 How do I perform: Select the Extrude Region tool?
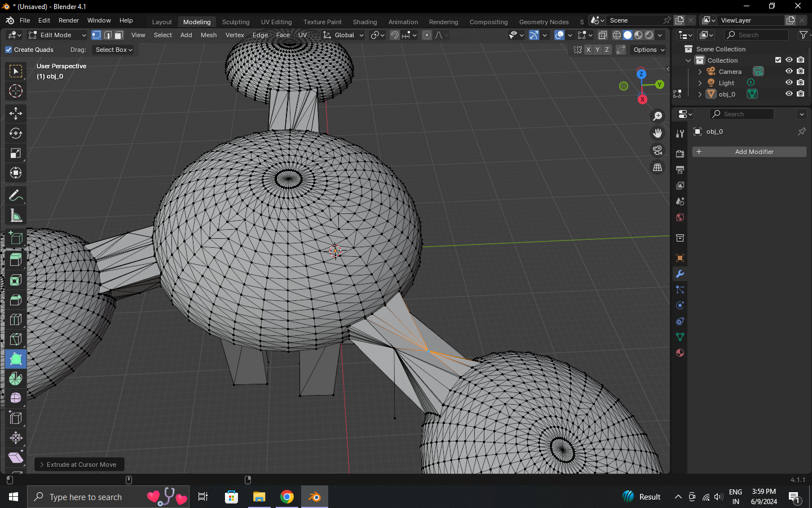pos(16,260)
